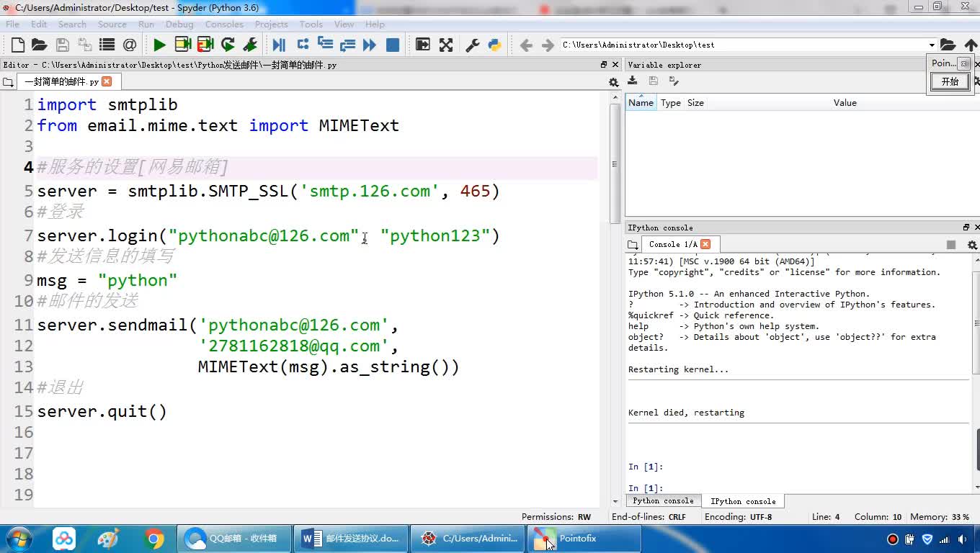980x553 pixels.
Task: Expand the working directory path dropdown
Action: tap(931, 45)
